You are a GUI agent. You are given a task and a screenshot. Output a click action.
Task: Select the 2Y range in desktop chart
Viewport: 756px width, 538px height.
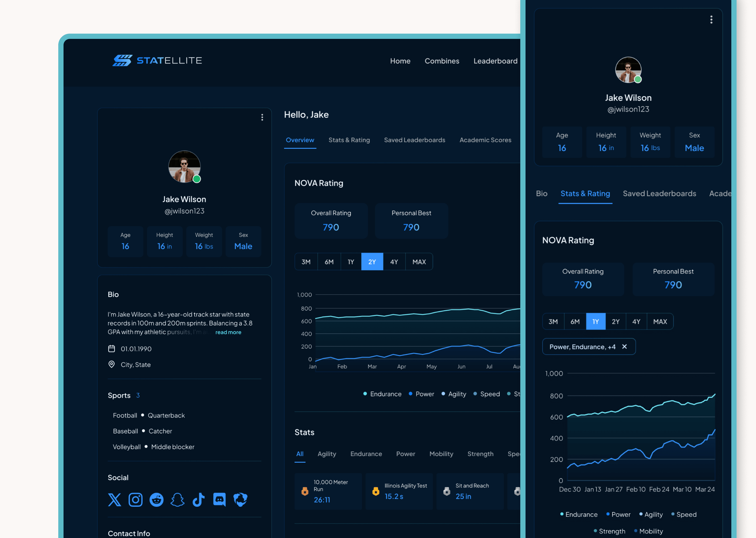[x=372, y=262]
